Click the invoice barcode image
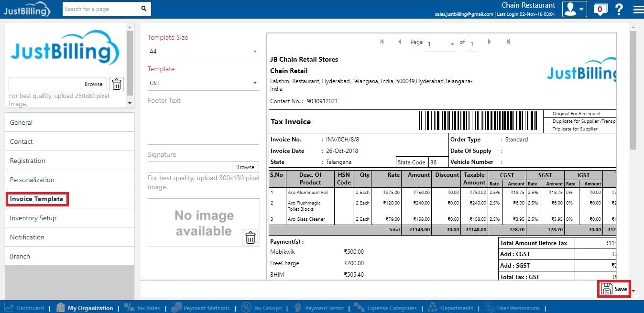644x313 pixels. click(478, 121)
